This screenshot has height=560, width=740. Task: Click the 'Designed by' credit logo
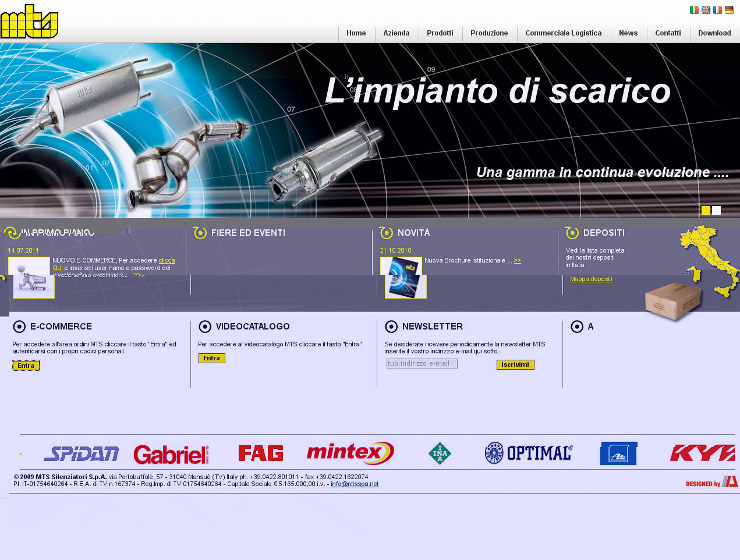pos(712,482)
